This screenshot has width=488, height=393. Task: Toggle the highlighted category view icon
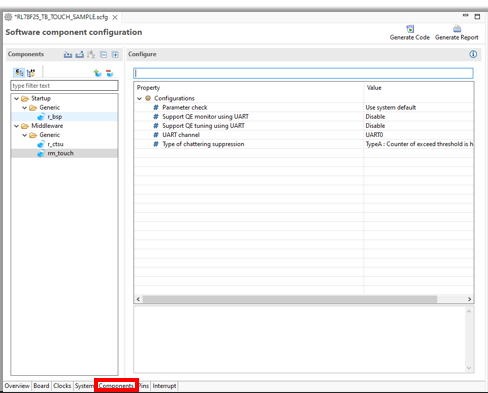[x=19, y=72]
